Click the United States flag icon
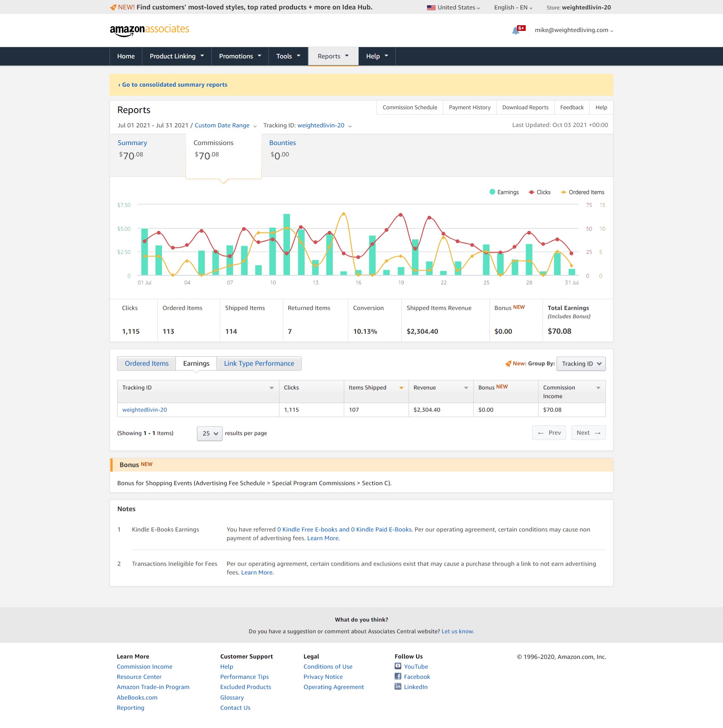This screenshot has height=728, width=723. pyautogui.click(x=431, y=8)
